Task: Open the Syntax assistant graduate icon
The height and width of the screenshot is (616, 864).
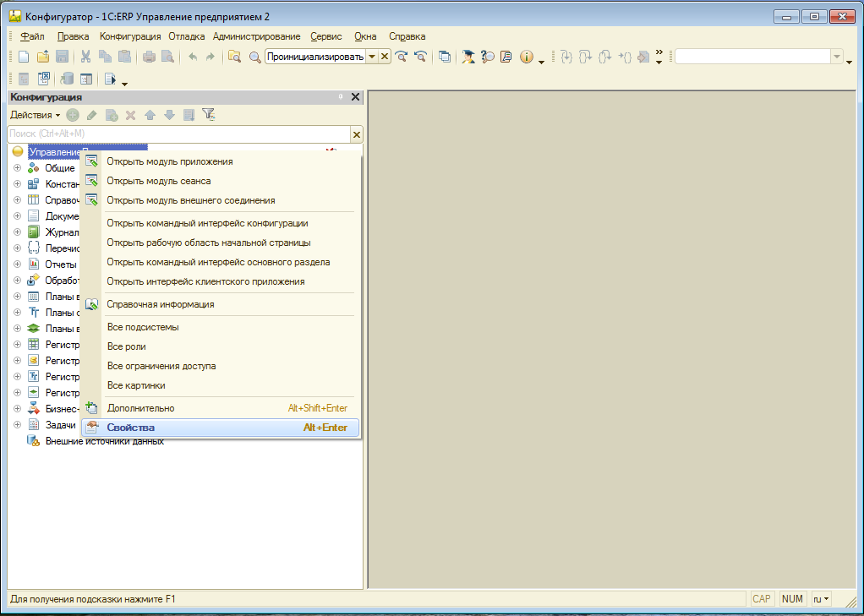Action: [x=468, y=57]
